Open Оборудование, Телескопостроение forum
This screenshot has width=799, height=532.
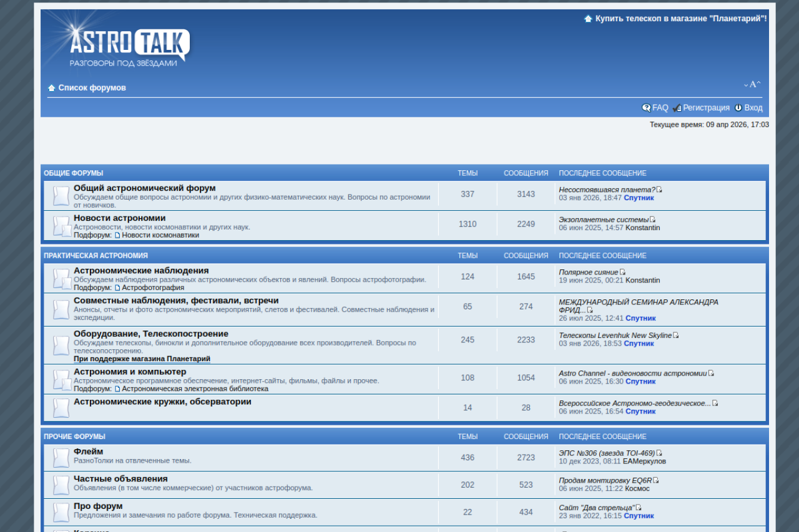click(151, 334)
